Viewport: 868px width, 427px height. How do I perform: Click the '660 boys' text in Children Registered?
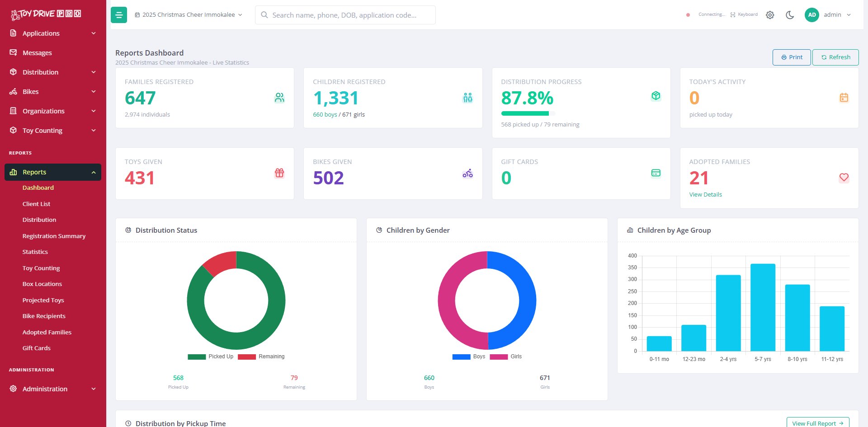325,114
